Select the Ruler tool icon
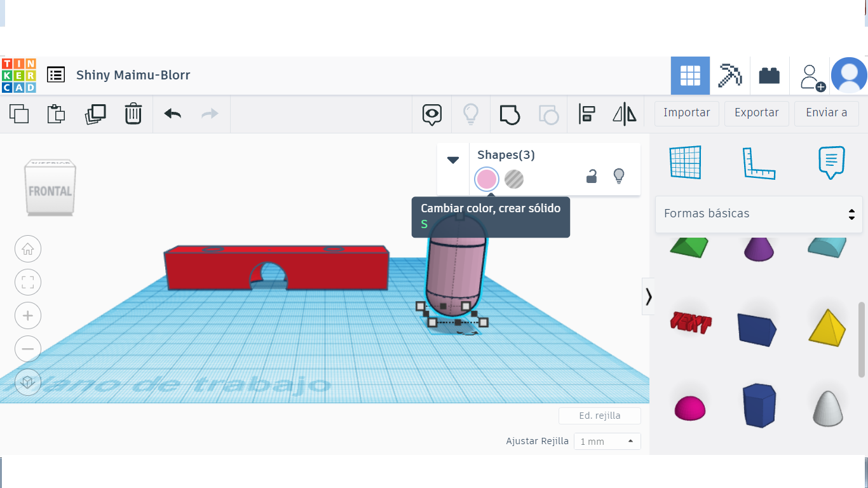 click(759, 163)
